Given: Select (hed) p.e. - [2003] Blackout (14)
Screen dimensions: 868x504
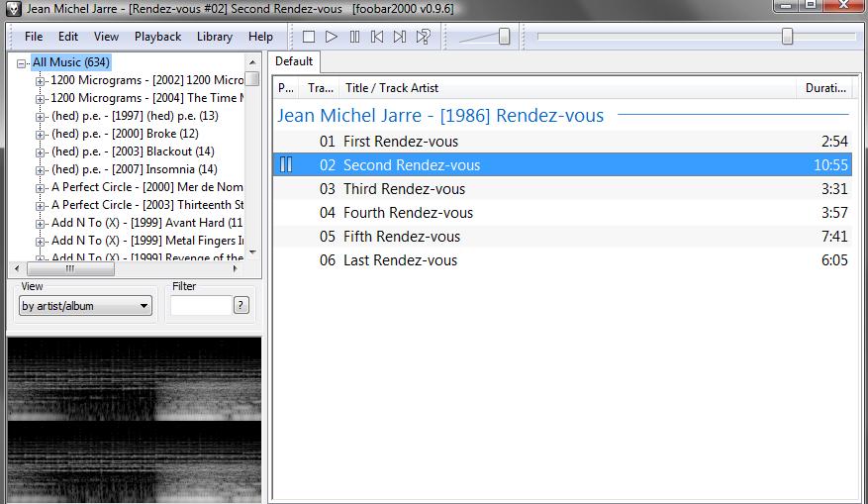Looking at the screenshot, I should (133, 151).
